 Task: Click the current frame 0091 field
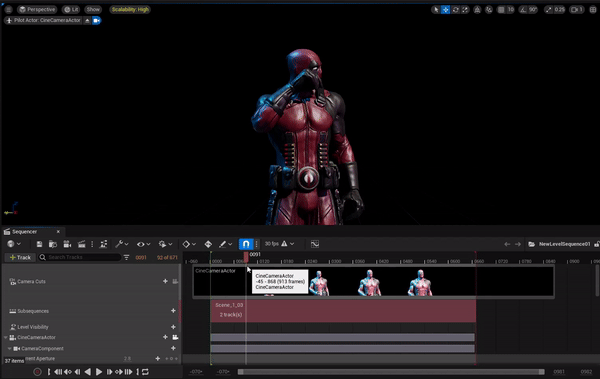click(x=141, y=258)
